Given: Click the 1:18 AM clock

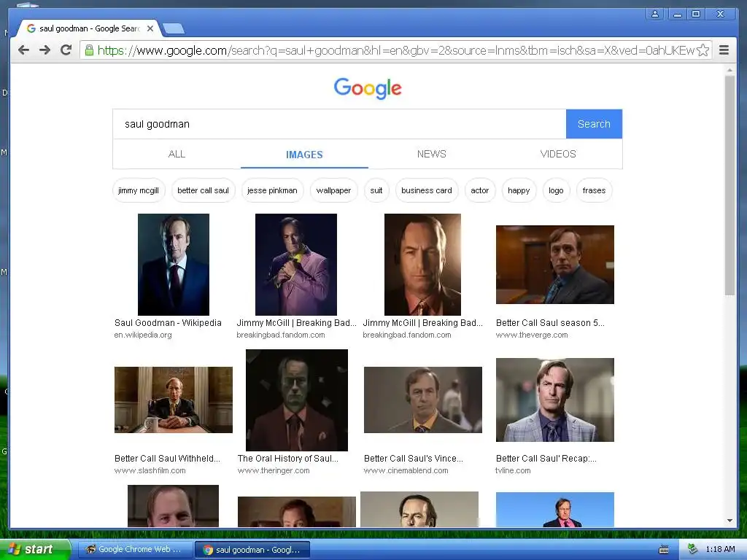Looking at the screenshot, I should point(720,549).
